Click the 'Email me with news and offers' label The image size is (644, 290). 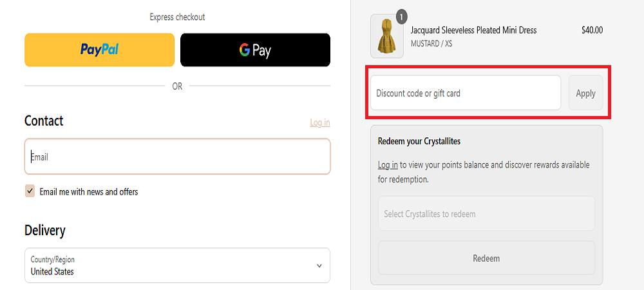point(89,191)
